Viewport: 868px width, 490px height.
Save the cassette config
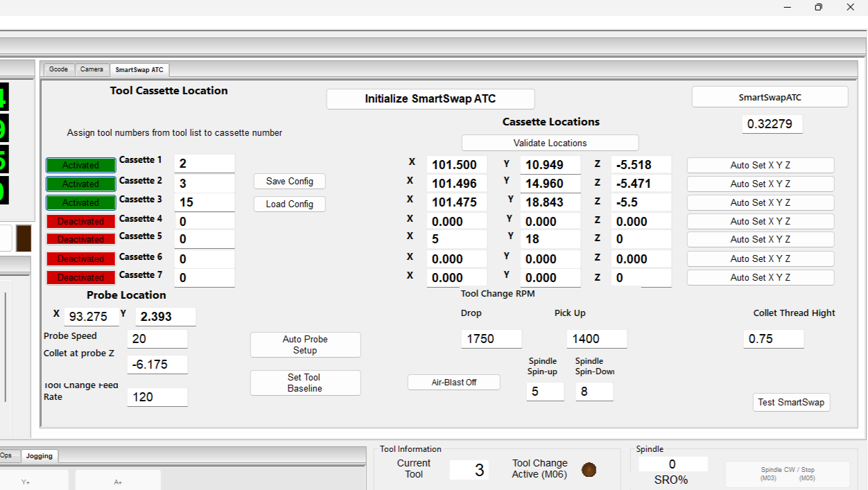pyautogui.click(x=289, y=181)
